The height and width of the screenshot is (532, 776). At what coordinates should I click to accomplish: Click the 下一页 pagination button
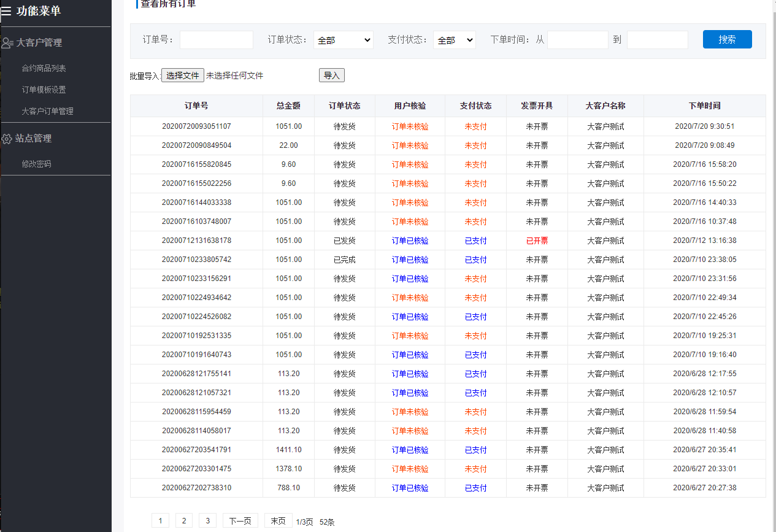click(x=240, y=520)
